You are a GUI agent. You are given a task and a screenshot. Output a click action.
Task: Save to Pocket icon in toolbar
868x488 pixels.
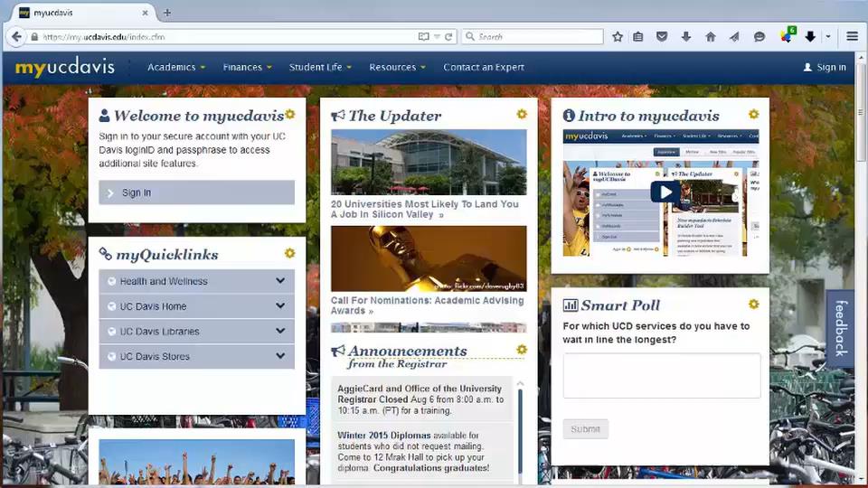662,36
